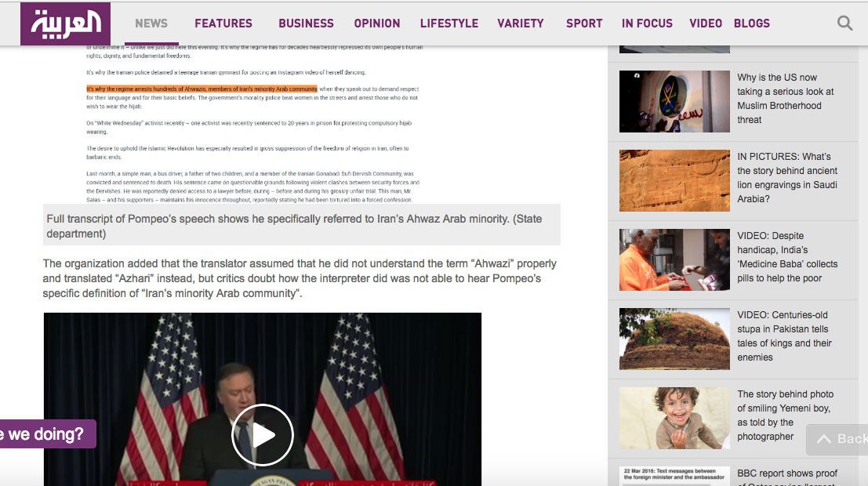868x486 pixels.
Task: Navigate to Lifestyle section
Action: tap(449, 24)
